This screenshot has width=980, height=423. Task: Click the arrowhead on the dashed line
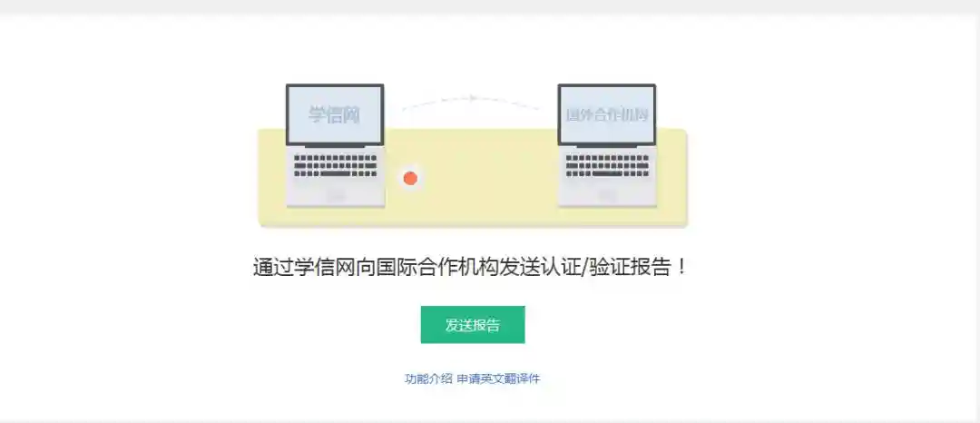click(475, 97)
